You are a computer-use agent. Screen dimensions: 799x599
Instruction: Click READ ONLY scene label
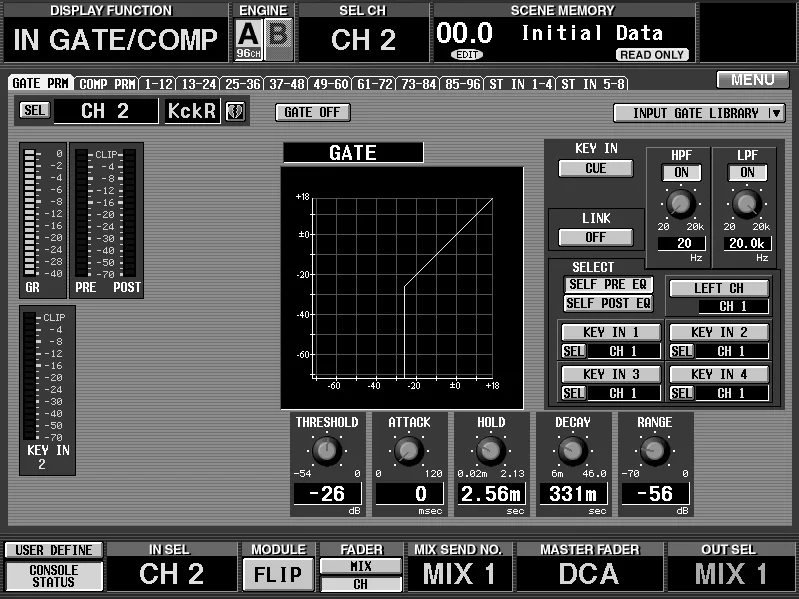coord(652,55)
